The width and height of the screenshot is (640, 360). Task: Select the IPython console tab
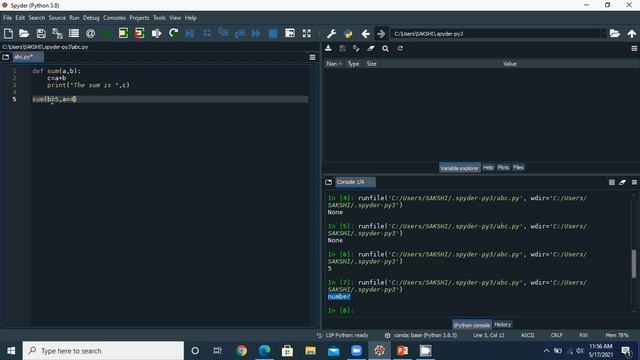click(472, 325)
